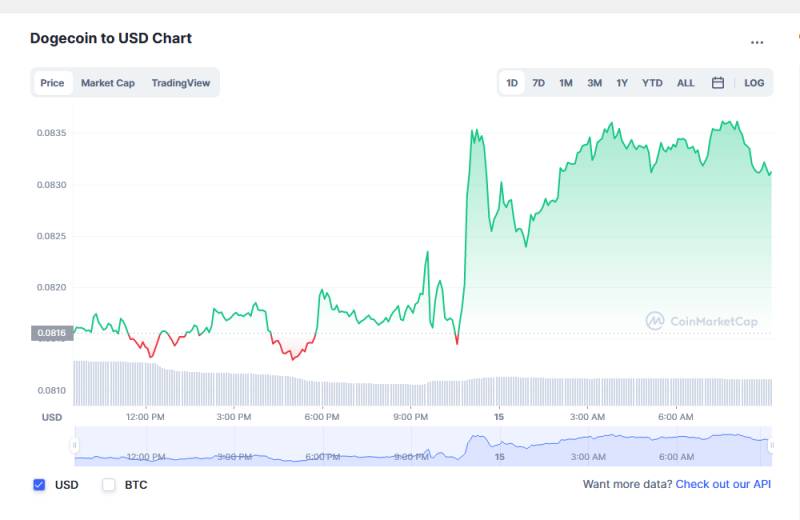Click the 0.0825 y-axis label

coord(52,236)
